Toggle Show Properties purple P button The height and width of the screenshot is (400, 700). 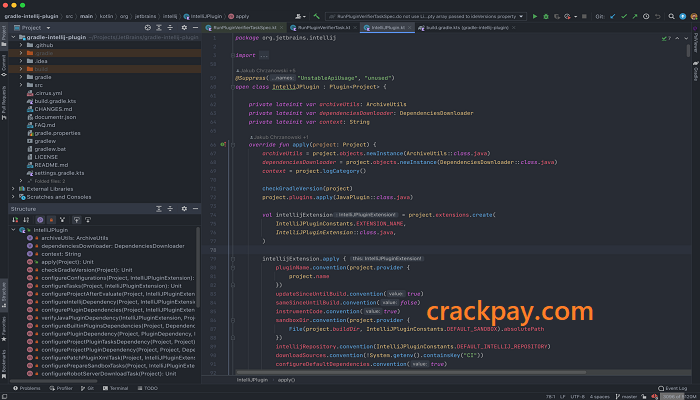pyautogui.click(x=40, y=220)
